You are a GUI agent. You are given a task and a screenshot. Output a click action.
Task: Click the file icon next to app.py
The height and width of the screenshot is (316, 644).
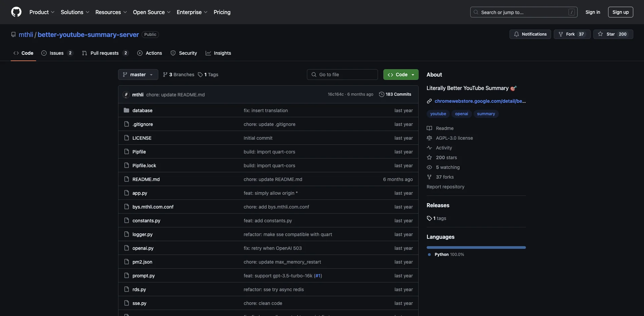(126, 193)
